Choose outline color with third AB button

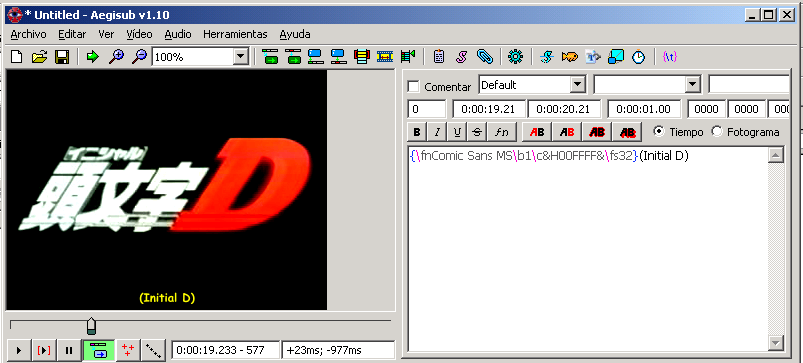pos(597,132)
